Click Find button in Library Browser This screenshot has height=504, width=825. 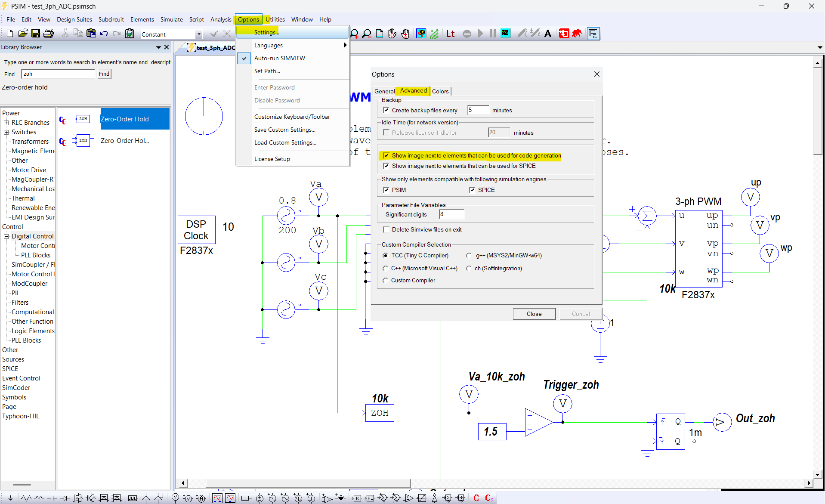tap(104, 74)
